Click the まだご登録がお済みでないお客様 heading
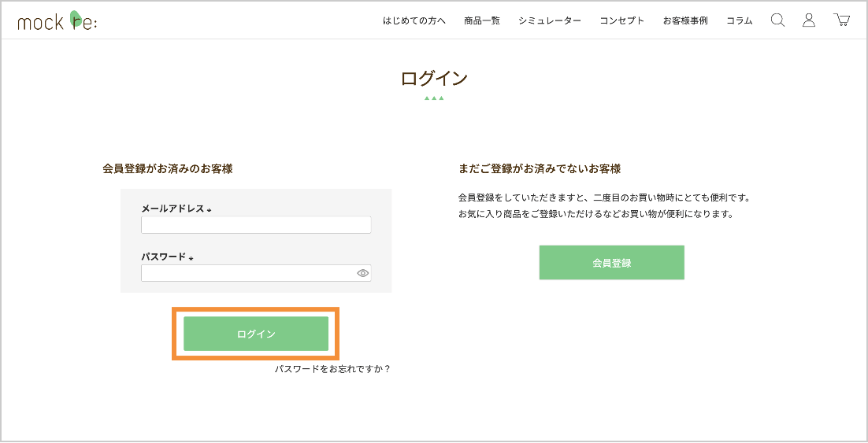The image size is (868, 443). point(540,168)
